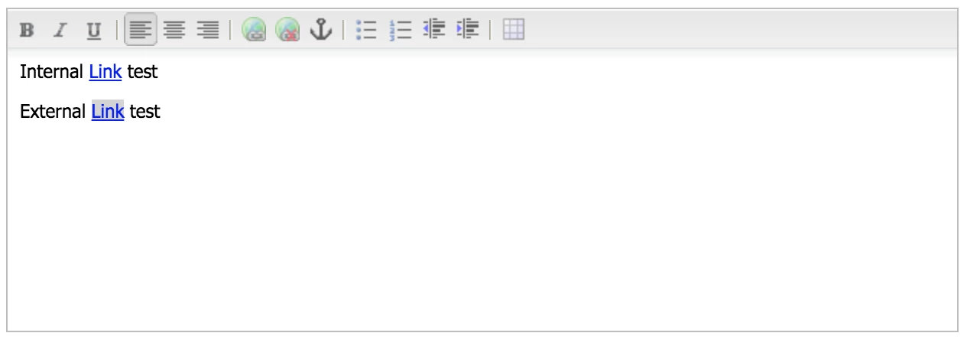
Task: Create a numbered list
Action: tap(401, 31)
